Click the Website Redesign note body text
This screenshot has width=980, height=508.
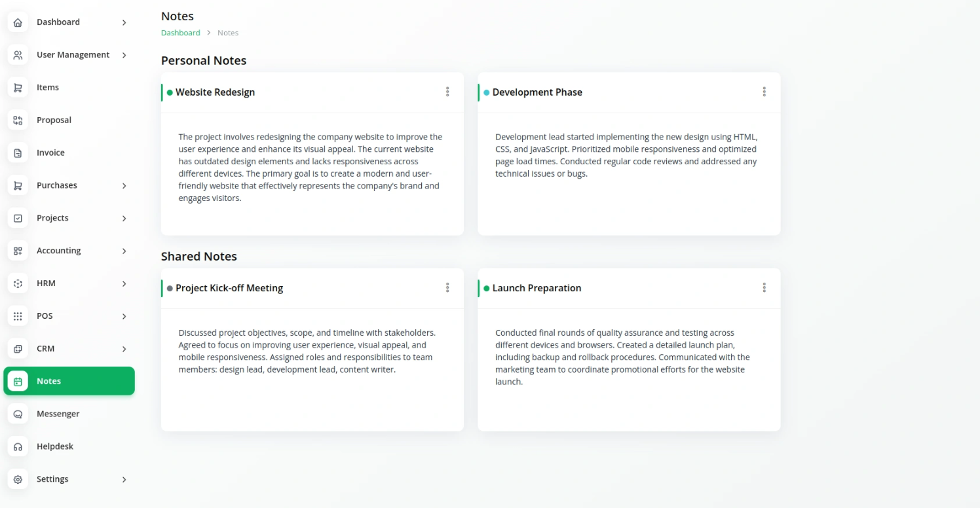[x=311, y=168]
